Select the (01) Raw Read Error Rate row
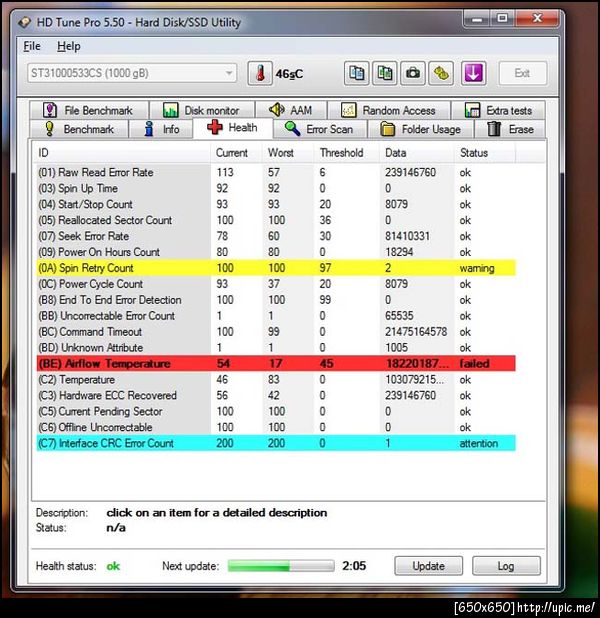The height and width of the screenshot is (618, 600). click(276, 173)
